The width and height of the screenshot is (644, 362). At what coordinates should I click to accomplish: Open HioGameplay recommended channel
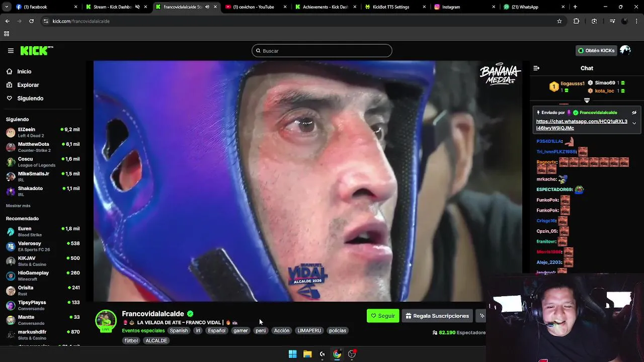43,276
